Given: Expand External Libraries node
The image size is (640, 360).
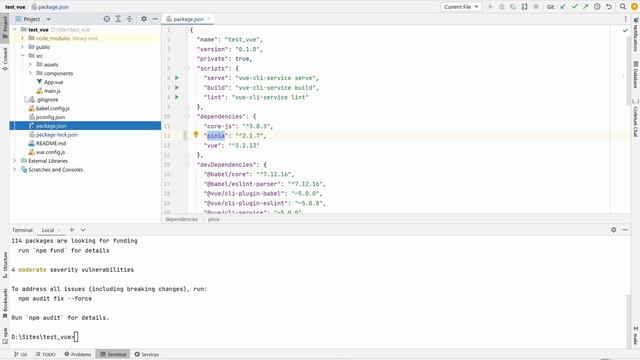Looking at the screenshot, I should [x=15, y=161].
